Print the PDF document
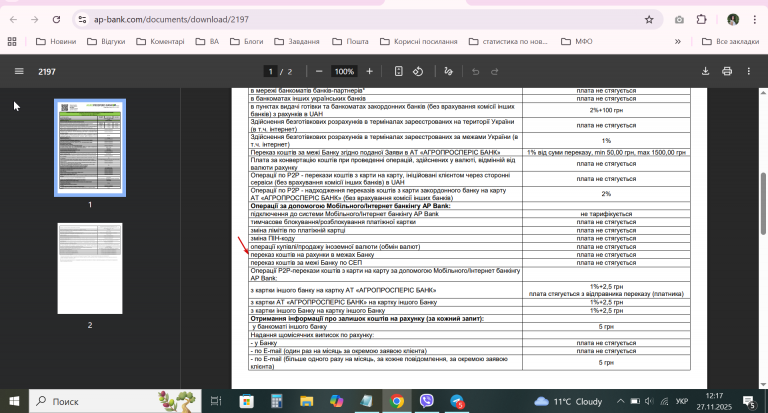The height and width of the screenshot is (413, 768). (x=727, y=72)
